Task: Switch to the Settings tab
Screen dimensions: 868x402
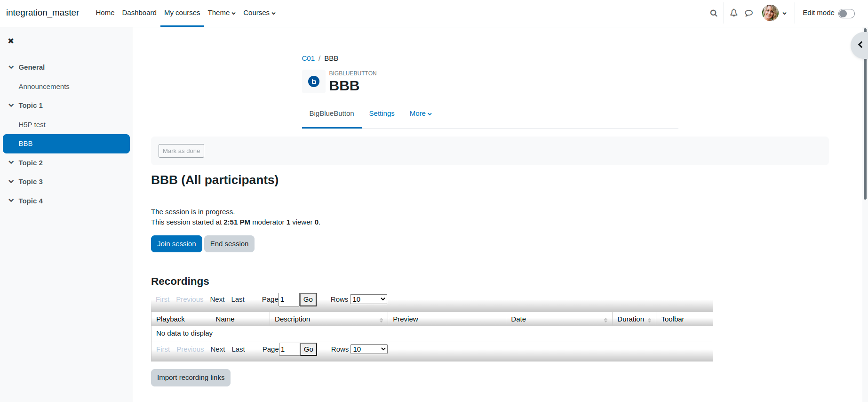Action: tap(382, 113)
